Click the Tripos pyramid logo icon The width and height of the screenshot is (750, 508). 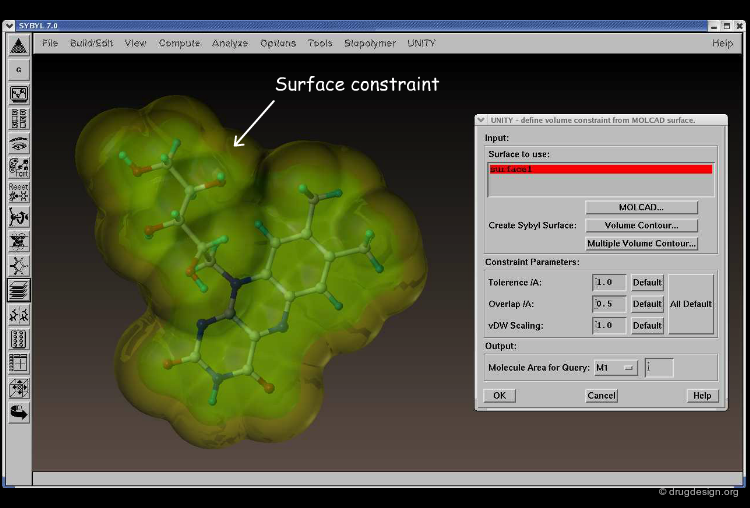tap(19, 45)
